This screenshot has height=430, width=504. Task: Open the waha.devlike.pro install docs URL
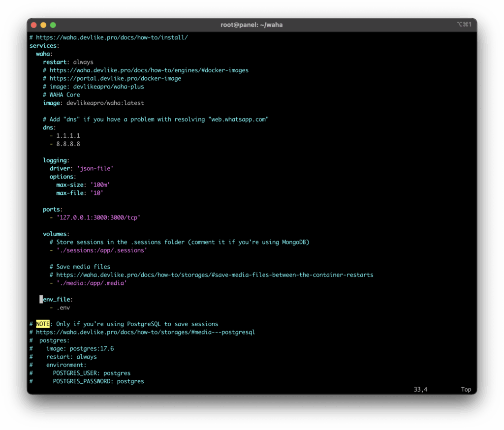click(112, 37)
